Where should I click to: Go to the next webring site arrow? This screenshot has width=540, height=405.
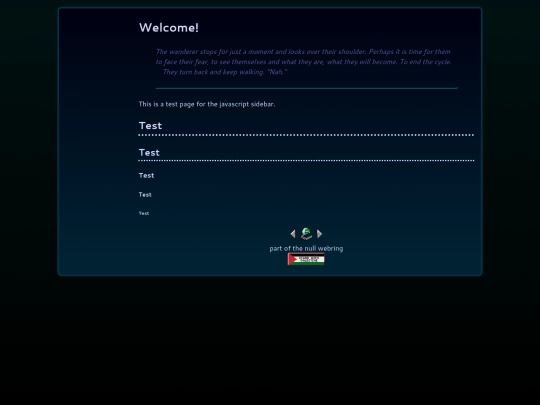319,234
